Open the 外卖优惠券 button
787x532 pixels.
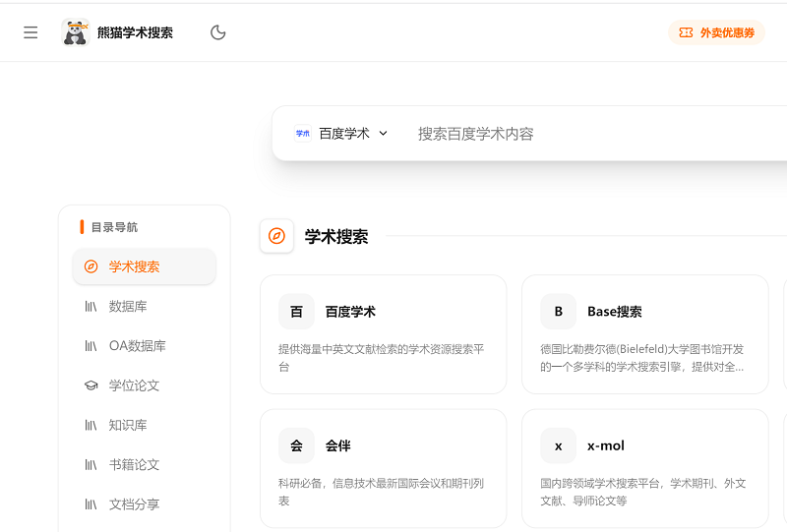coord(716,32)
